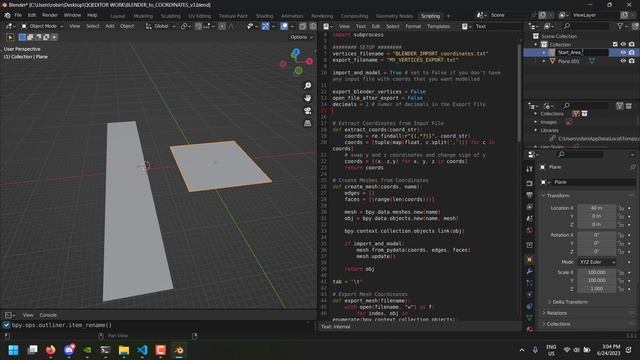Toggle camera view icon in viewport
Image resolution: width=640 pixels, height=360 pixels.
coord(307,111)
